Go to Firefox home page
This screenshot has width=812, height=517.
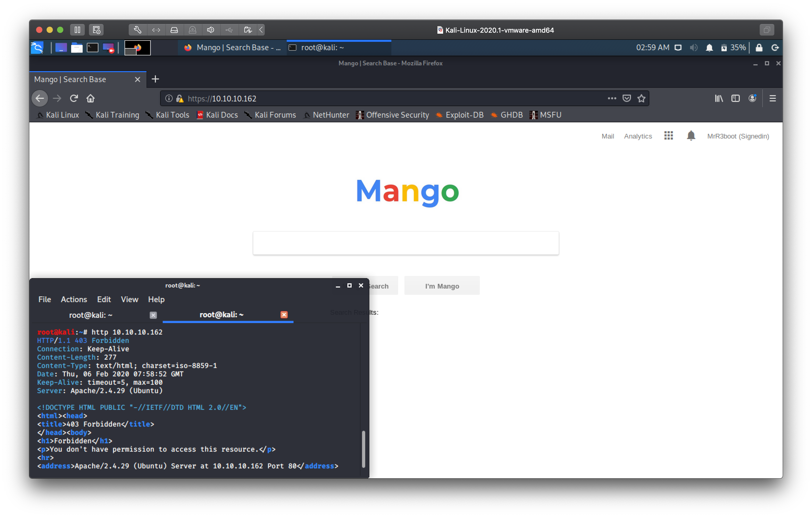(x=90, y=99)
